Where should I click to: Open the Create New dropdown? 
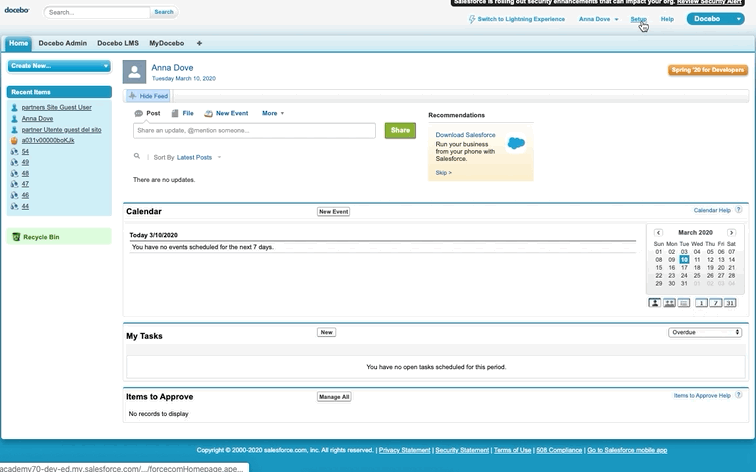click(59, 66)
